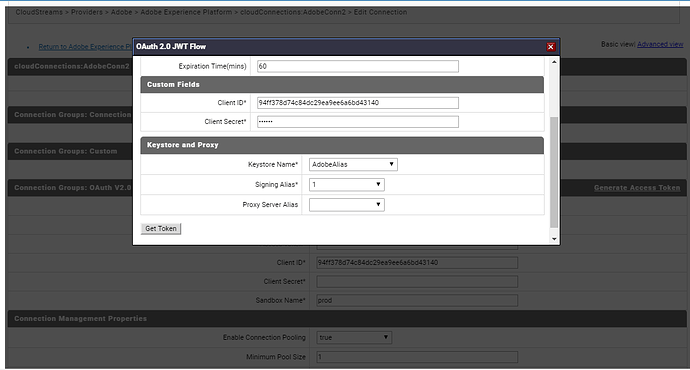Click the Custom Fields section header
690x370 pixels.
342,84
